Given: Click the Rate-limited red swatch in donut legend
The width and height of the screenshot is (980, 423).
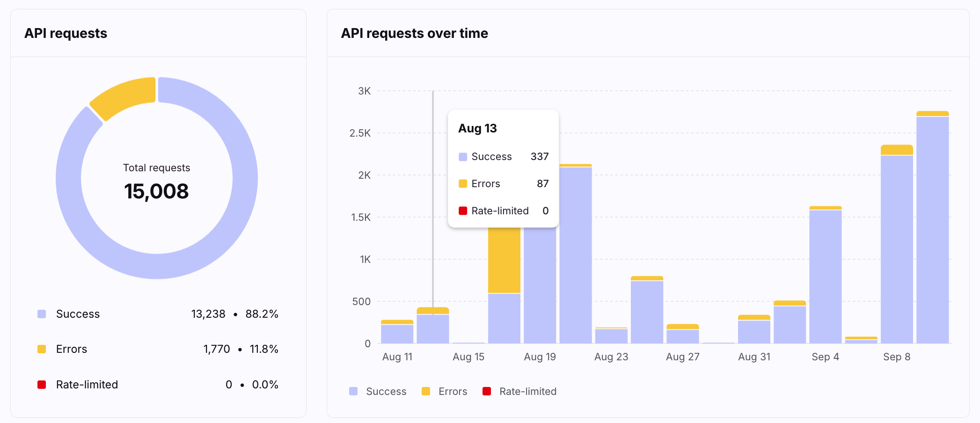Looking at the screenshot, I should (42, 385).
